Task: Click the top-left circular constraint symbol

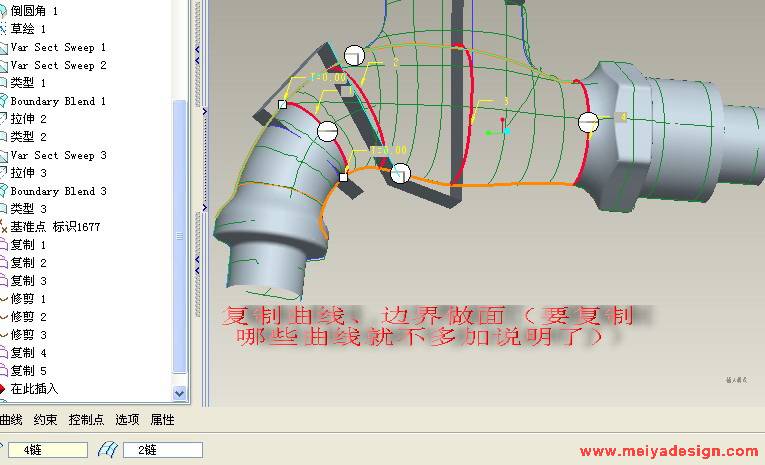Action: [354, 55]
